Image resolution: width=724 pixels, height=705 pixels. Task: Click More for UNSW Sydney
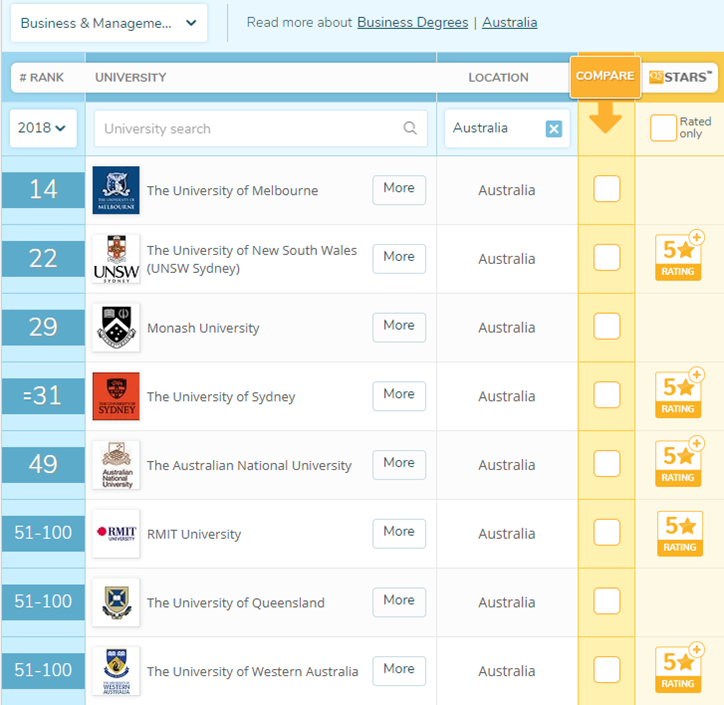399,258
